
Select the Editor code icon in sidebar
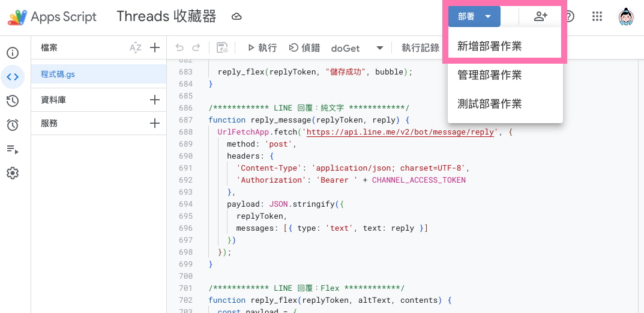pyautogui.click(x=13, y=77)
